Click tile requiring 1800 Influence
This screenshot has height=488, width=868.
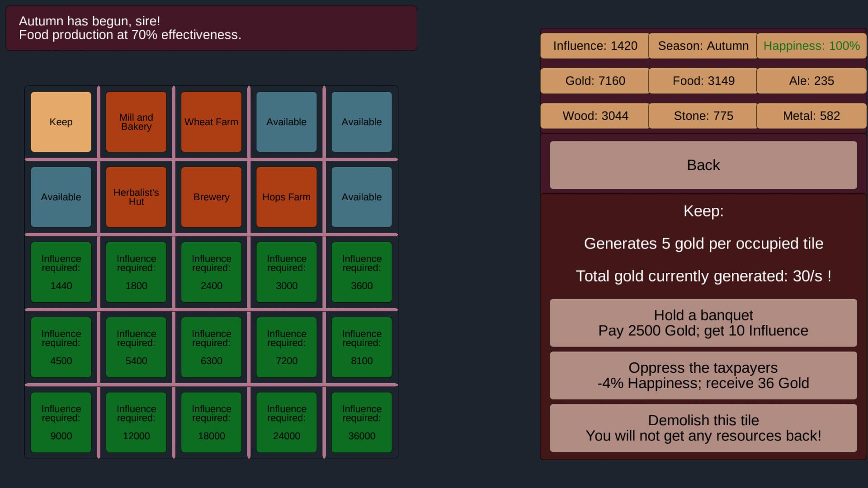(136, 272)
